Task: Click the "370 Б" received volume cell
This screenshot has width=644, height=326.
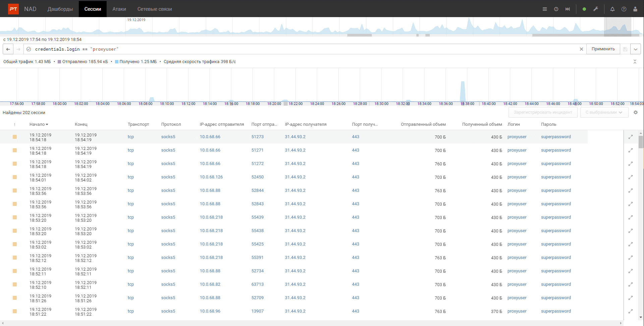Action: pos(496,311)
